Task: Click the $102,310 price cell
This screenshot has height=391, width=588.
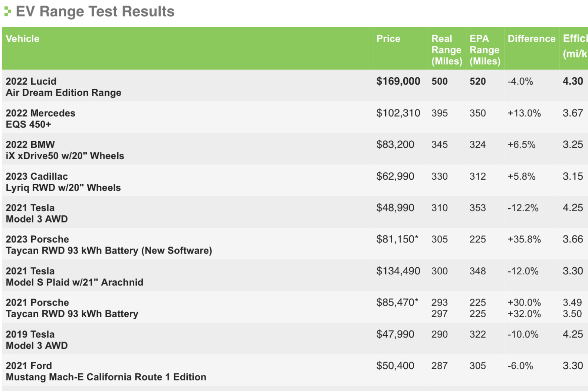Action: (x=398, y=113)
